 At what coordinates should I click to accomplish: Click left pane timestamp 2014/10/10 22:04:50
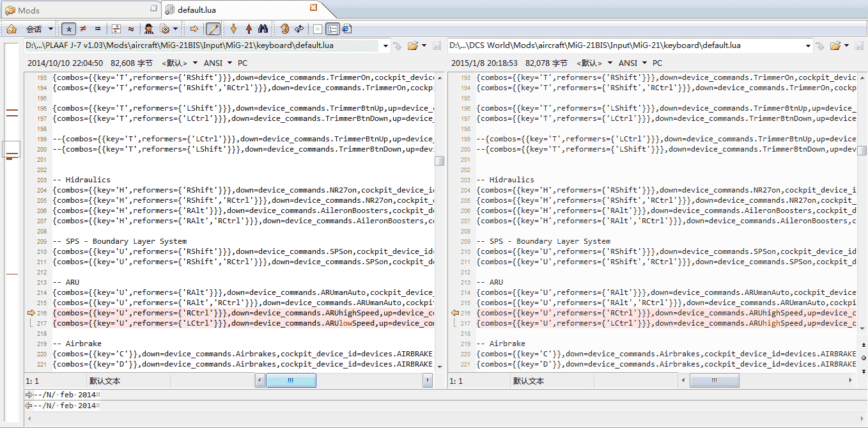tap(65, 63)
